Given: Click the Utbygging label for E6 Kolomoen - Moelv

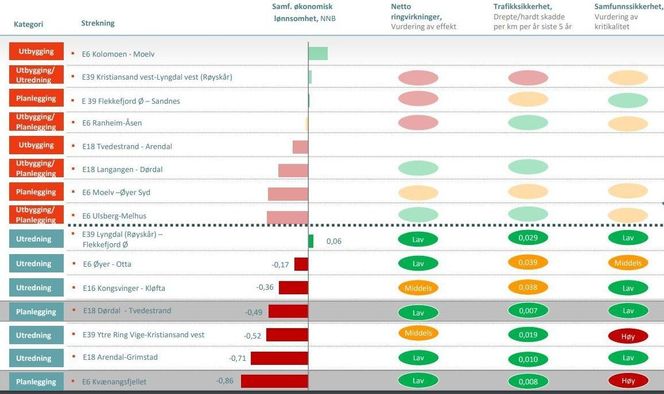Looking at the screenshot, I should [36, 52].
